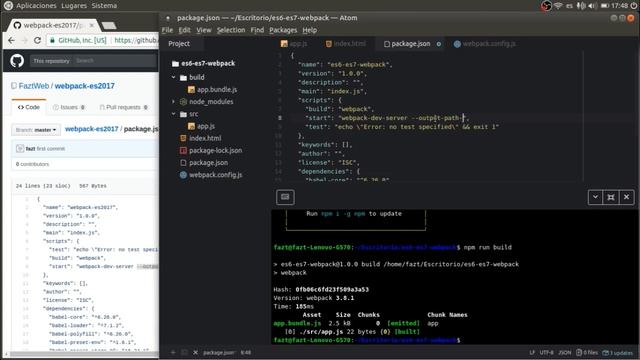
Task: Hide the terminal panel with the chevron button
Action: [x=595, y=197]
